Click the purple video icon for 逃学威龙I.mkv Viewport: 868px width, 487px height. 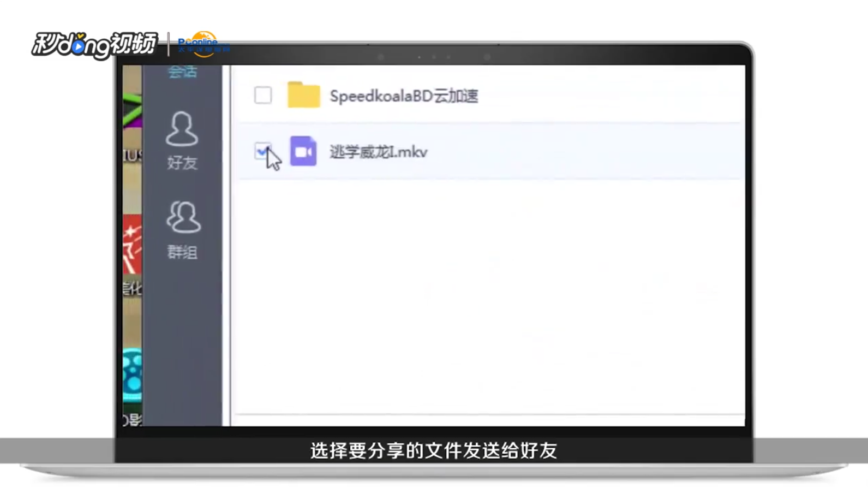click(303, 151)
